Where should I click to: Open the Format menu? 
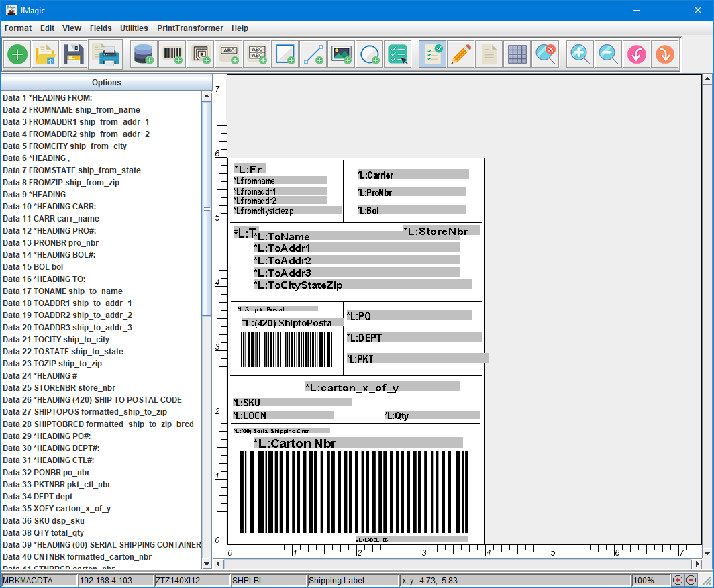(18, 28)
